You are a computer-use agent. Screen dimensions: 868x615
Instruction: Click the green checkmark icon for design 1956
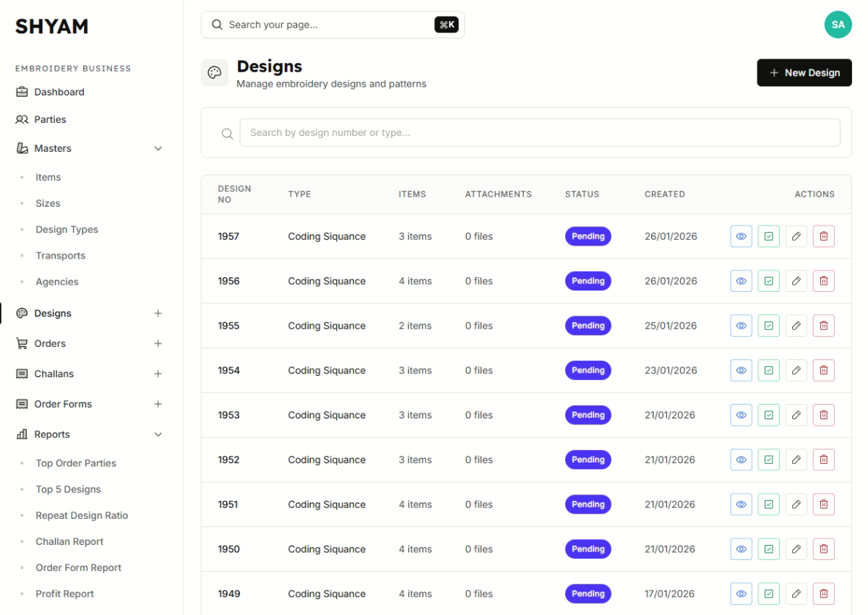coord(768,281)
